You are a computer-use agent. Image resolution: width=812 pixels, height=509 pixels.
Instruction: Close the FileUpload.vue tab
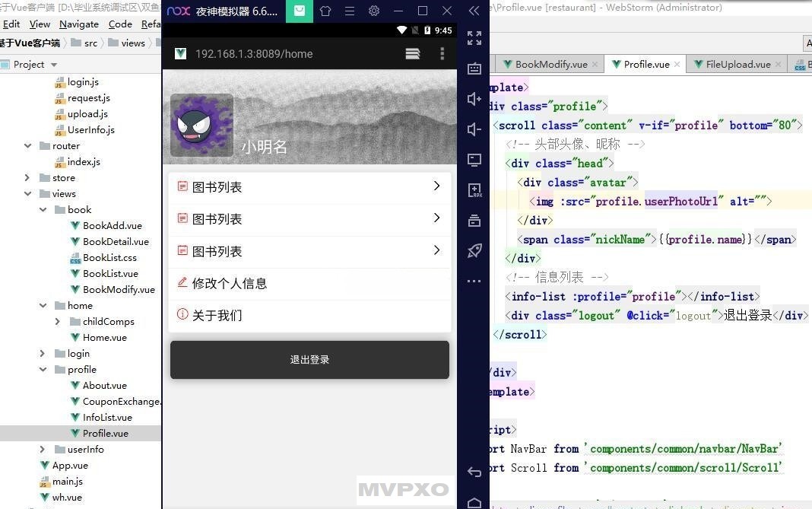778,64
